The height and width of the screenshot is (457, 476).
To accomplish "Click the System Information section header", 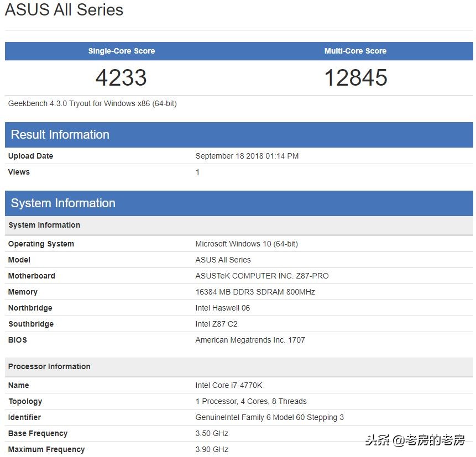I will pyautogui.click(x=62, y=203).
